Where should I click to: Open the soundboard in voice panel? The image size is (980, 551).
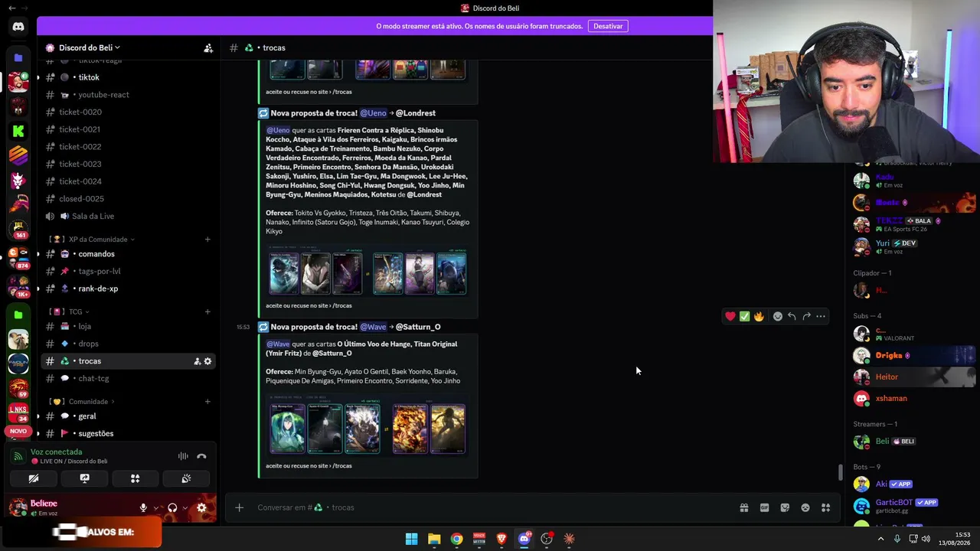pos(186,478)
